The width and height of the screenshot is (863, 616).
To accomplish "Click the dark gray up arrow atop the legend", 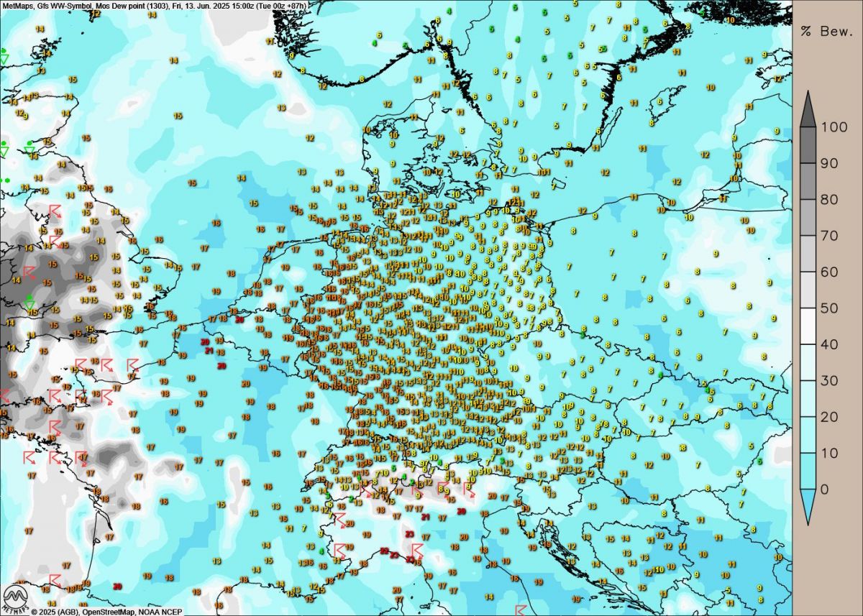I will tap(808, 109).
